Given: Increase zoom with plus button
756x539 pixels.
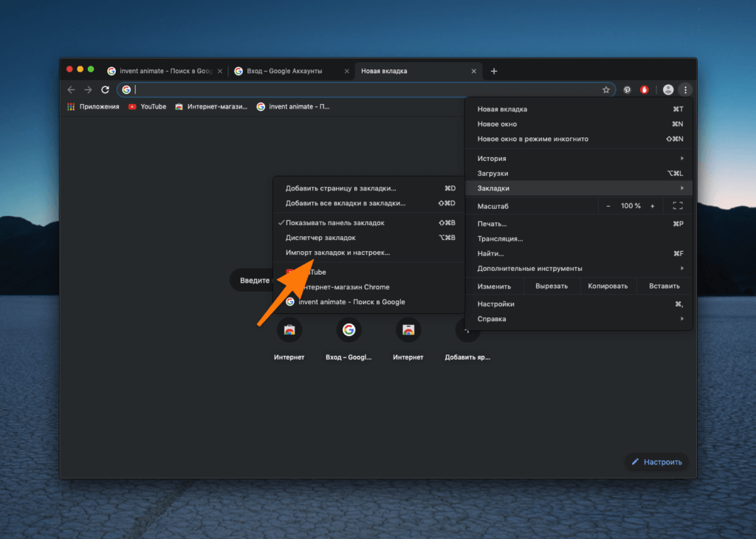Looking at the screenshot, I should (x=653, y=206).
